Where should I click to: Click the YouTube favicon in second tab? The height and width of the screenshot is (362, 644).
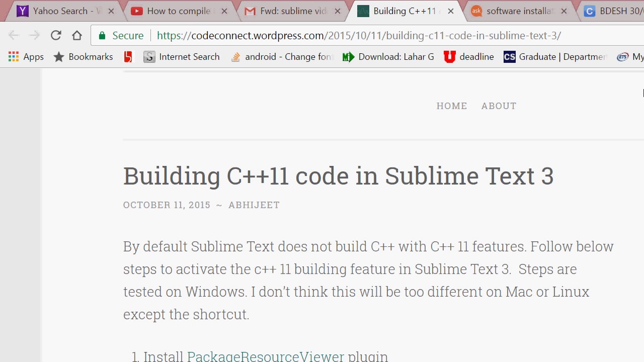(x=136, y=11)
